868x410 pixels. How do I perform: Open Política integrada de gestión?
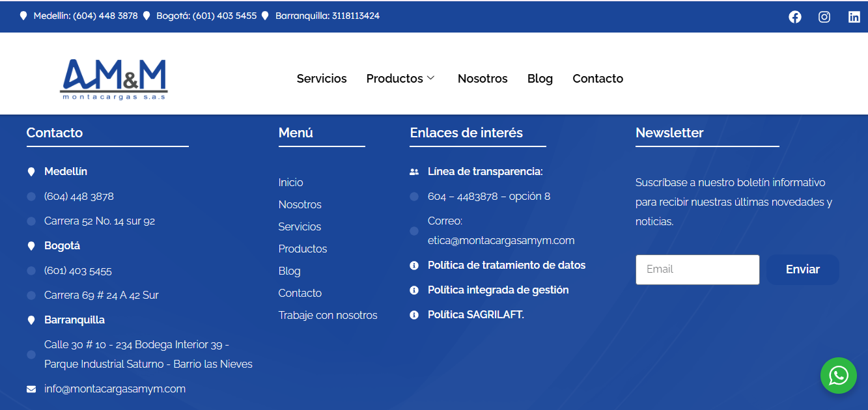pos(499,290)
